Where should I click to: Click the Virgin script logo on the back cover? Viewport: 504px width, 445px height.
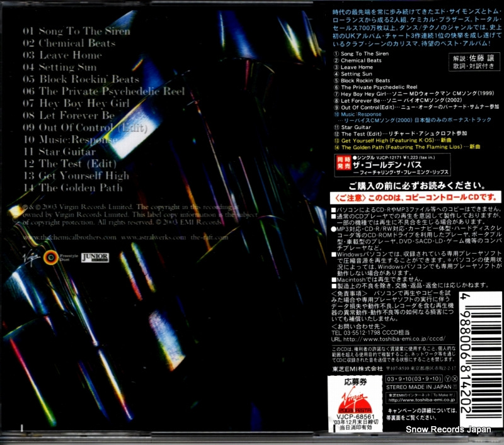coord(31,257)
